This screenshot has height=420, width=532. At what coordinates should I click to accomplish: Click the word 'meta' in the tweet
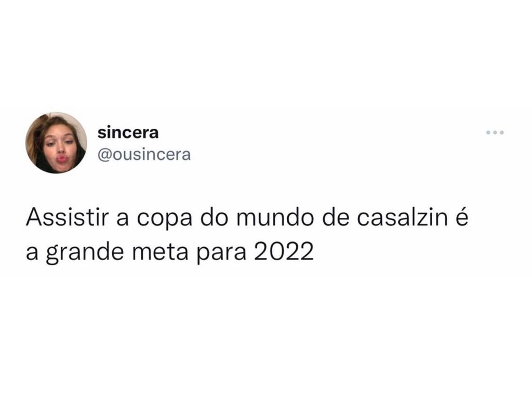[160, 252]
